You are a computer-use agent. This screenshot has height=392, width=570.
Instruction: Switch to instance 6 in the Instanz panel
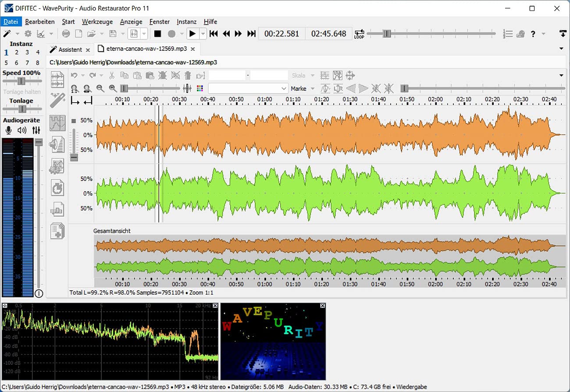[17, 63]
